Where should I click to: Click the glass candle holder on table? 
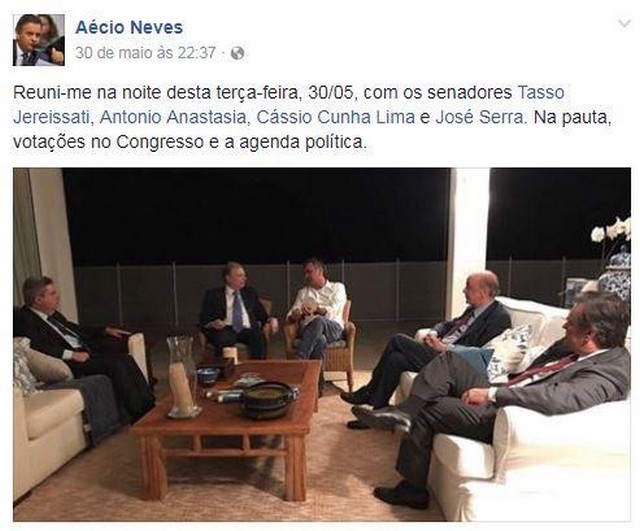[x=183, y=377]
